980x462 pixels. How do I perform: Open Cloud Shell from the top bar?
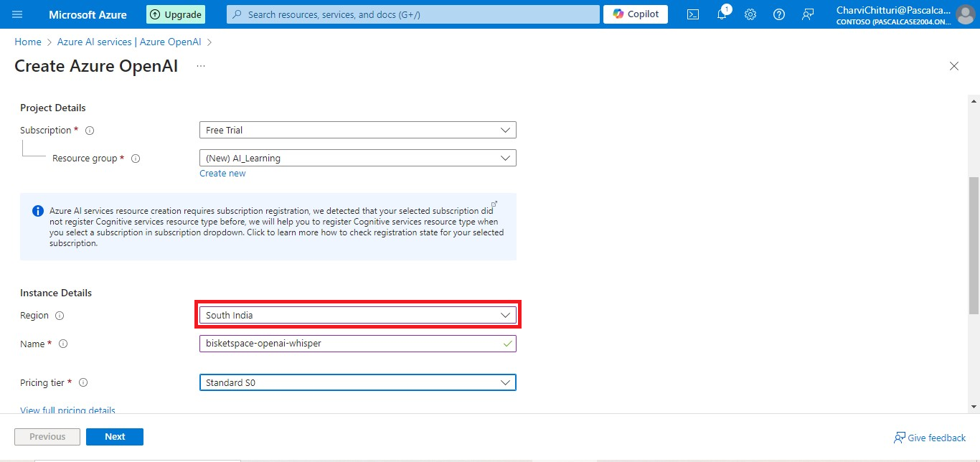pyautogui.click(x=693, y=14)
